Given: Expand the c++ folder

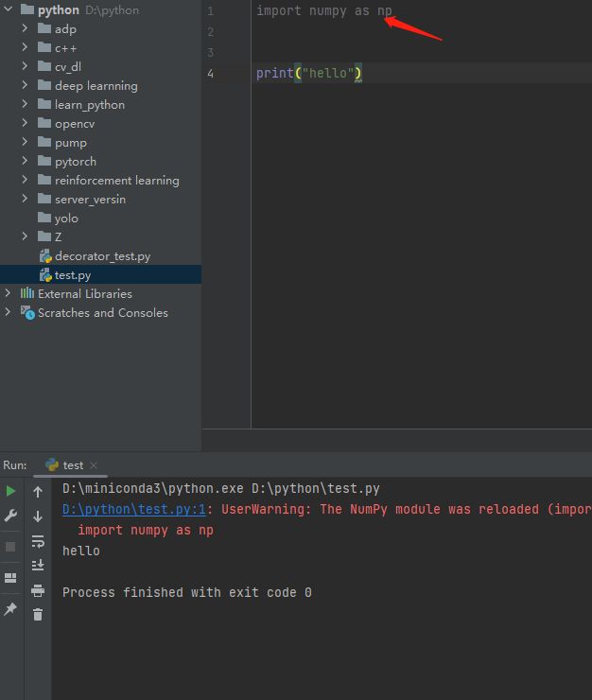Looking at the screenshot, I should (25, 47).
